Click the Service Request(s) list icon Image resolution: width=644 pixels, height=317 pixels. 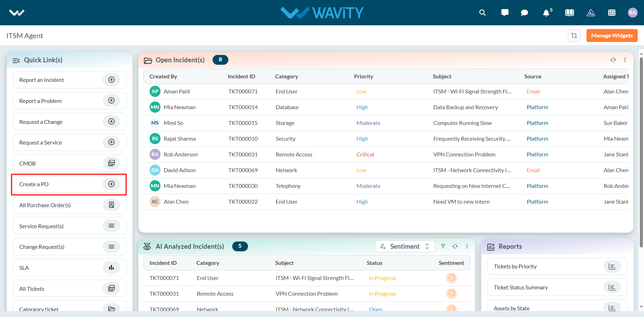click(111, 226)
